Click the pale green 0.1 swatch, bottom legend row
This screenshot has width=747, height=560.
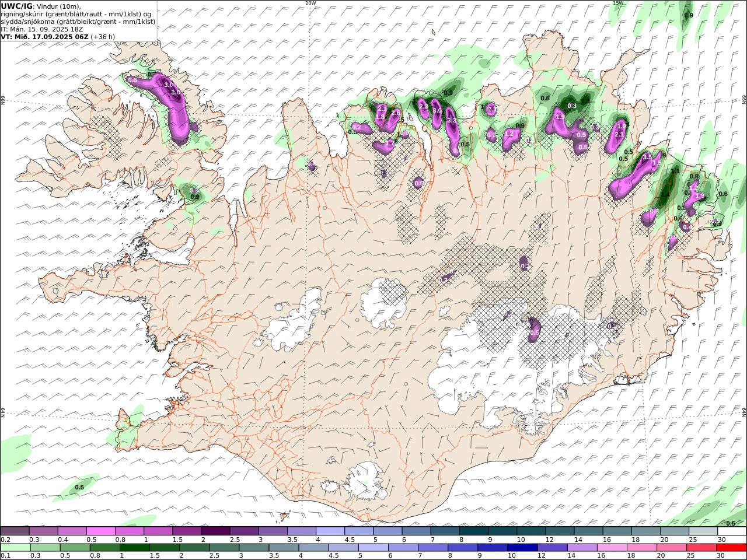tap(15, 547)
